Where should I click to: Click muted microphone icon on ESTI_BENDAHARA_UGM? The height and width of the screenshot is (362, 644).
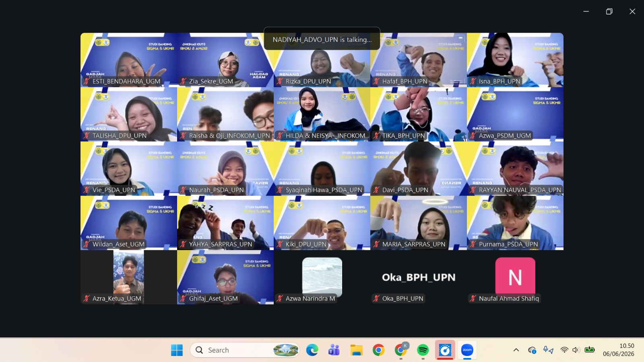[x=87, y=81]
